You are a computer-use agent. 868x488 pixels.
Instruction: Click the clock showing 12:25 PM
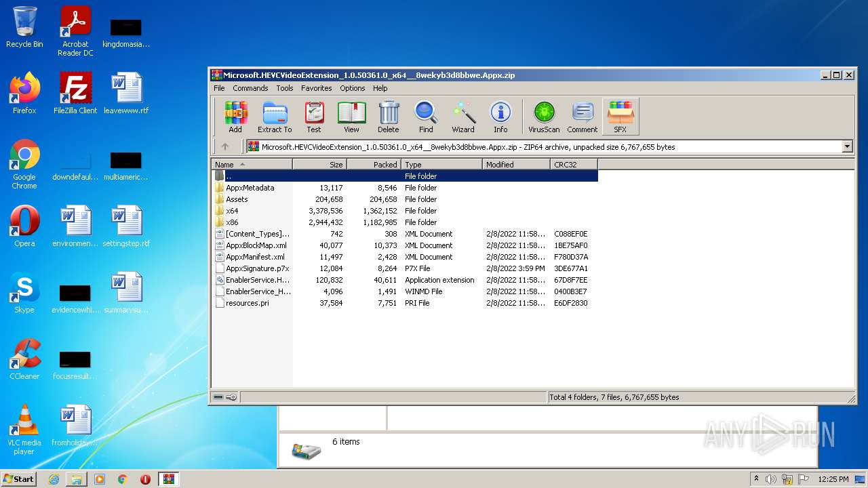pyautogui.click(x=833, y=479)
